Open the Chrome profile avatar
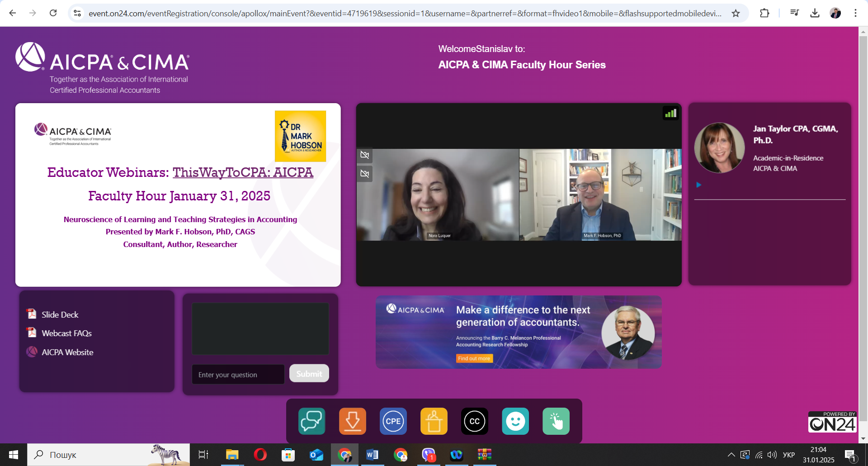The width and height of the screenshot is (868, 466). [x=835, y=13]
